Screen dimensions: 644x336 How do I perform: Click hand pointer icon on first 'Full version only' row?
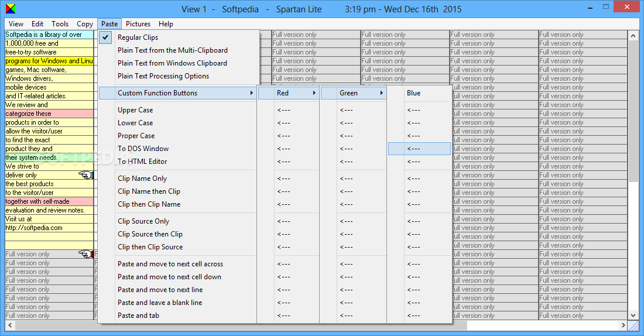[x=86, y=254]
